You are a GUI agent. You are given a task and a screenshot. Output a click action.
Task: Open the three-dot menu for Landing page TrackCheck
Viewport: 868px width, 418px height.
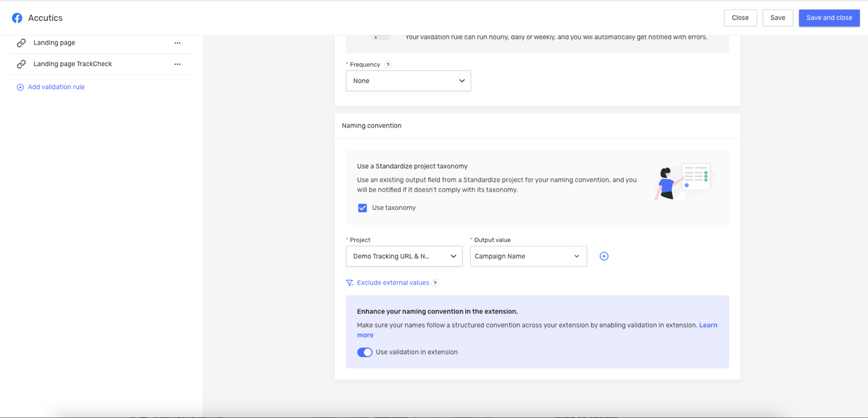tap(177, 64)
